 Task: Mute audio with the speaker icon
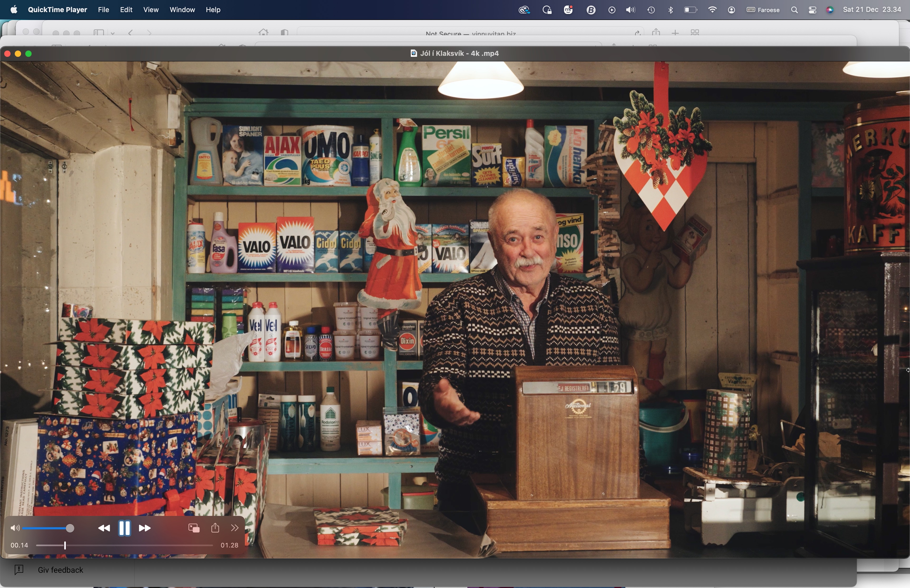coord(15,529)
